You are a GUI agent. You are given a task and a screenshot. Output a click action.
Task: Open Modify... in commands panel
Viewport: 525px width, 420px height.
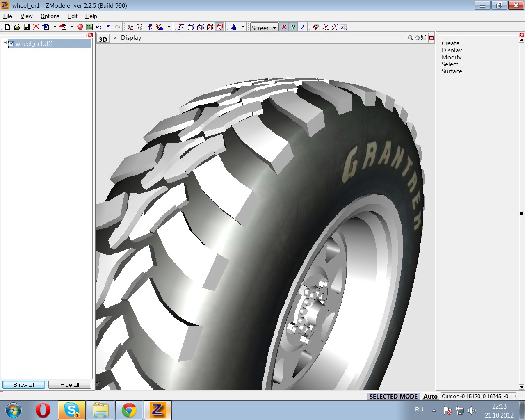[453, 57]
